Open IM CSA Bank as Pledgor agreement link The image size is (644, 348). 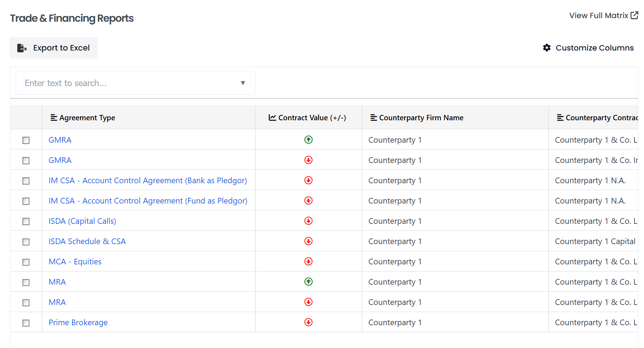point(147,180)
